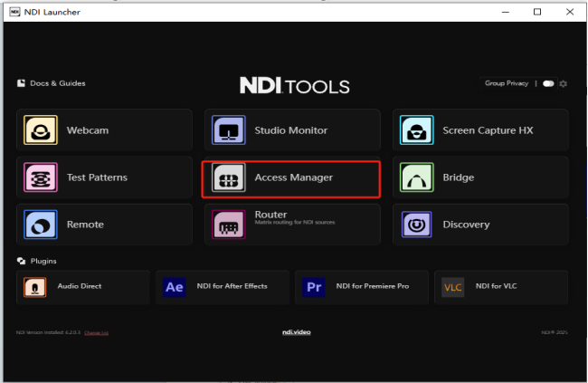Open the settings gear beside Group Privacy
Screen dimensions: 588x383
563,83
